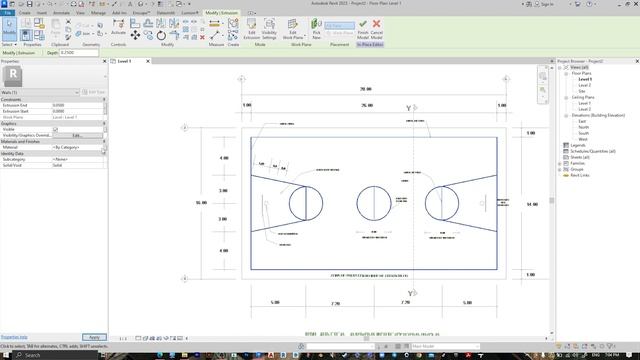640x360 pixels.
Task: Click the Aligned Dimension measure icon
Action: [x=214, y=24]
